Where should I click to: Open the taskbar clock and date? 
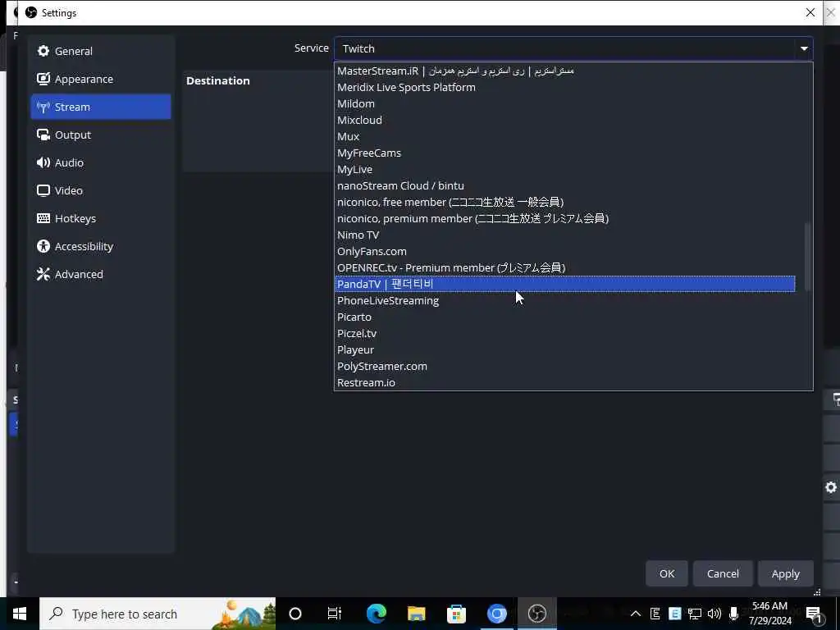769,614
